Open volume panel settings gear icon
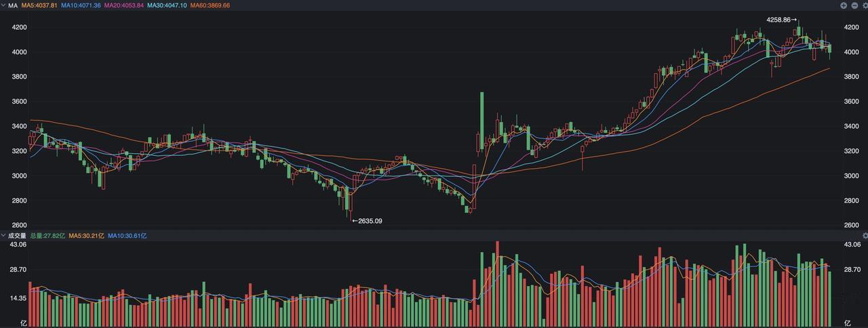The height and width of the screenshot is (328, 868). click(x=865, y=236)
